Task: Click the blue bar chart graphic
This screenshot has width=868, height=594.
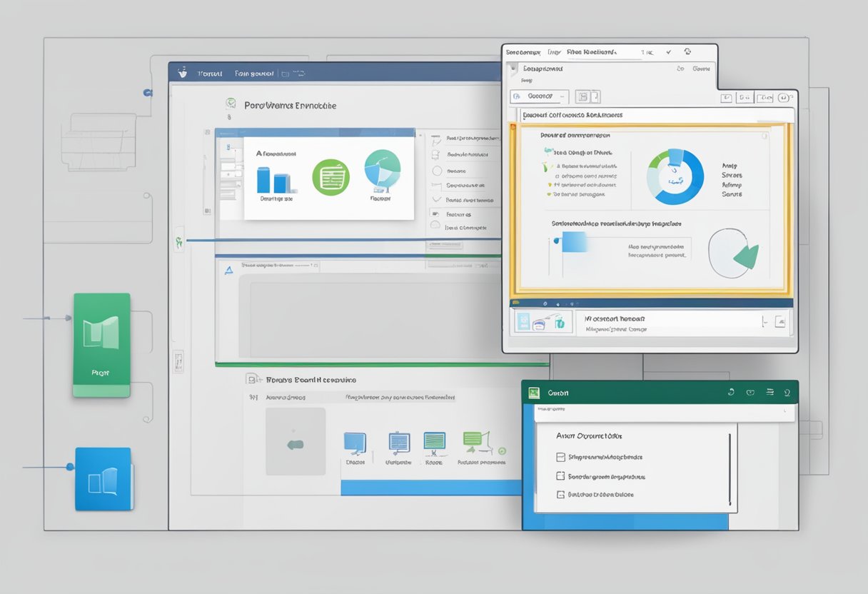Action: pos(272,180)
